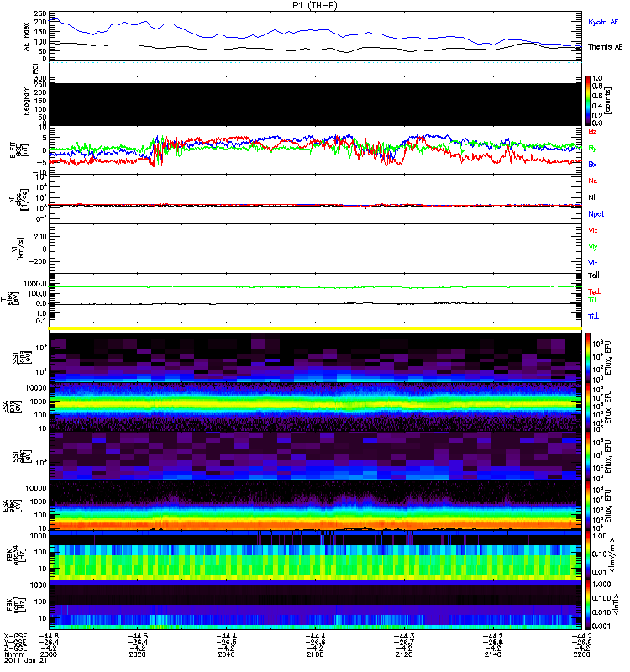Image resolution: width=630 pixels, height=672 pixels.
Task: Click the Keogram counts color bar
Action: pyautogui.click(x=589, y=100)
